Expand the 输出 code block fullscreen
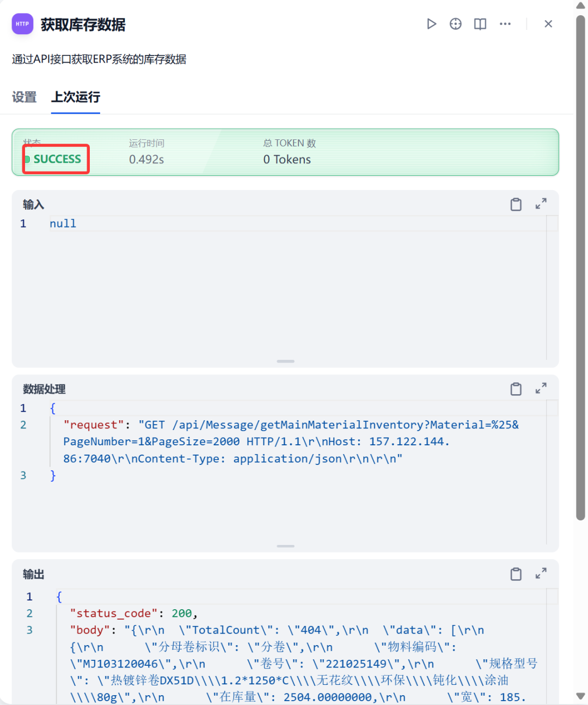588x705 pixels. tap(541, 574)
